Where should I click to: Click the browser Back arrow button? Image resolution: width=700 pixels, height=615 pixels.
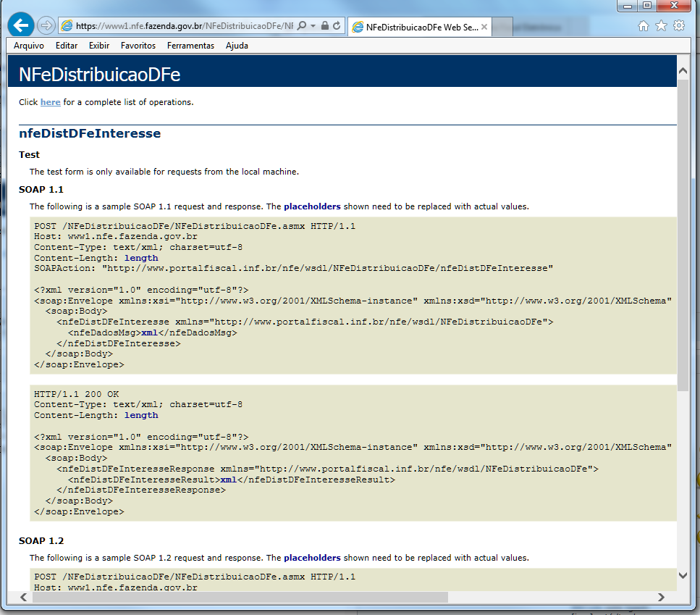pyautogui.click(x=20, y=26)
